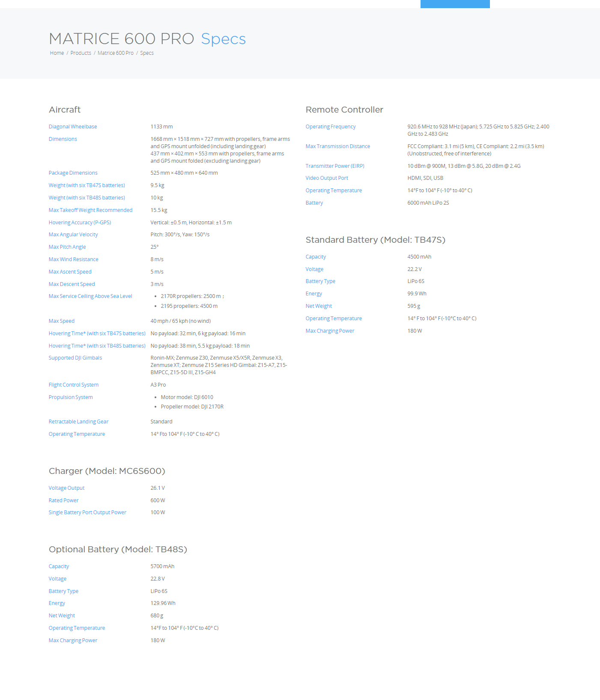
Task: Select Single Battery Port Output Power label
Action: 88,512
